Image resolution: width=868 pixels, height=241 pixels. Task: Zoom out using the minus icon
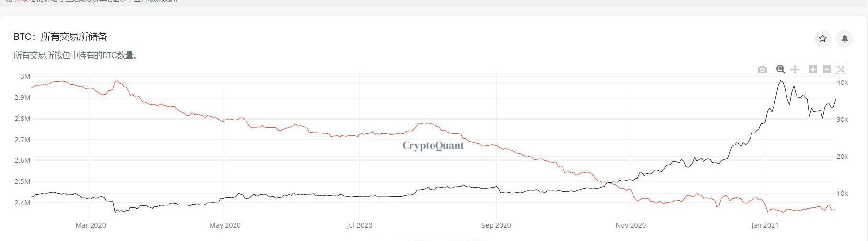[x=827, y=70]
